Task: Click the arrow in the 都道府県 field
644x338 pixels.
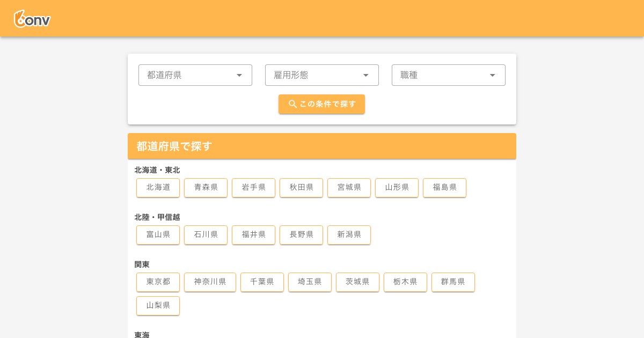Action: [x=239, y=75]
